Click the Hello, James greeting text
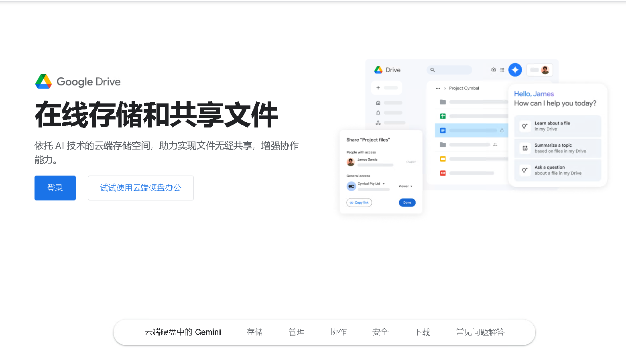The image size is (626, 364). [534, 94]
